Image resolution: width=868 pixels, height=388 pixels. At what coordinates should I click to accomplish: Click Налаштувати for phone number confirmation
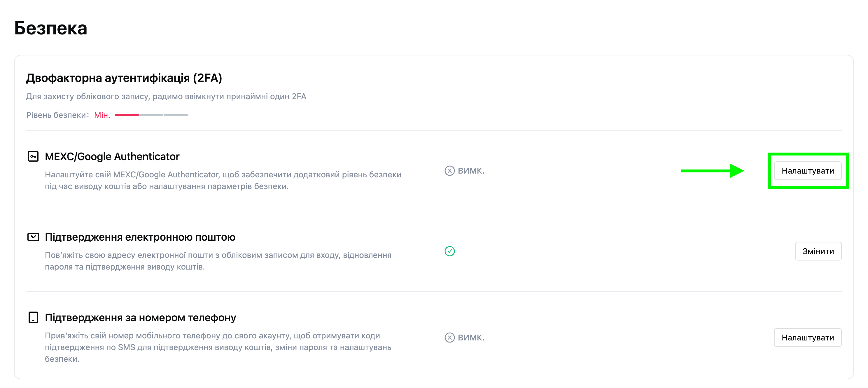pyautogui.click(x=807, y=338)
